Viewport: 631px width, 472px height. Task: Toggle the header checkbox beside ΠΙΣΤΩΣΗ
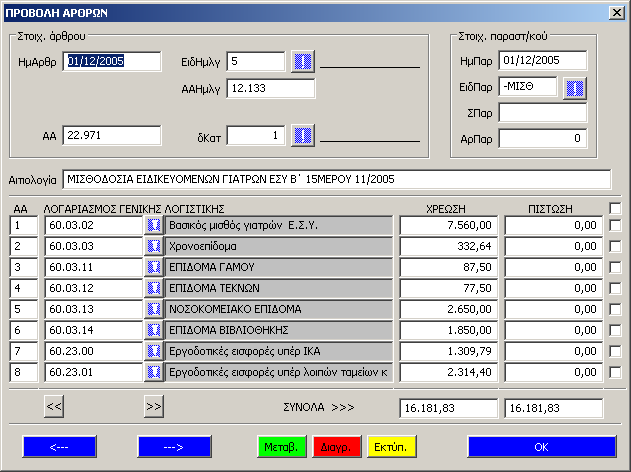click(x=615, y=208)
